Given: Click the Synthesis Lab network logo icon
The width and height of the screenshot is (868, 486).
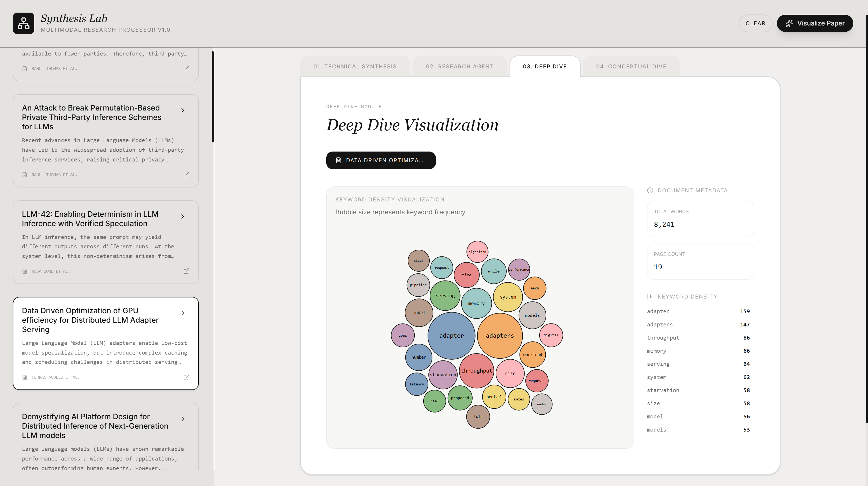Looking at the screenshot, I should (x=23, y=23).
